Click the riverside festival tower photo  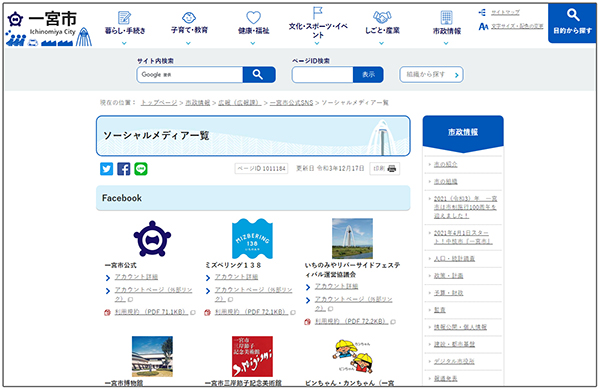click(x=352, y=238)
